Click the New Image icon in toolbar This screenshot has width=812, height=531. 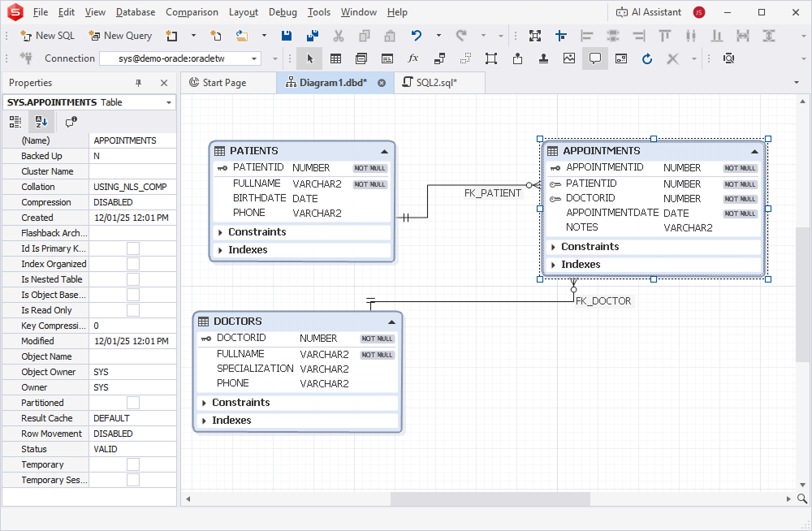coord(569,58)
